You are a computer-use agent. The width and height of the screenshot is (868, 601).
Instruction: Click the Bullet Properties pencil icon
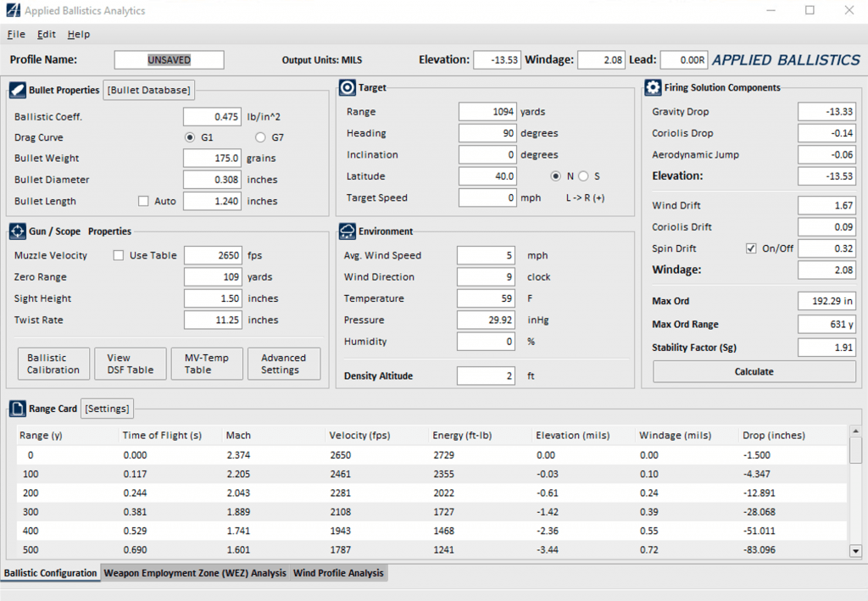click(17, 90)
